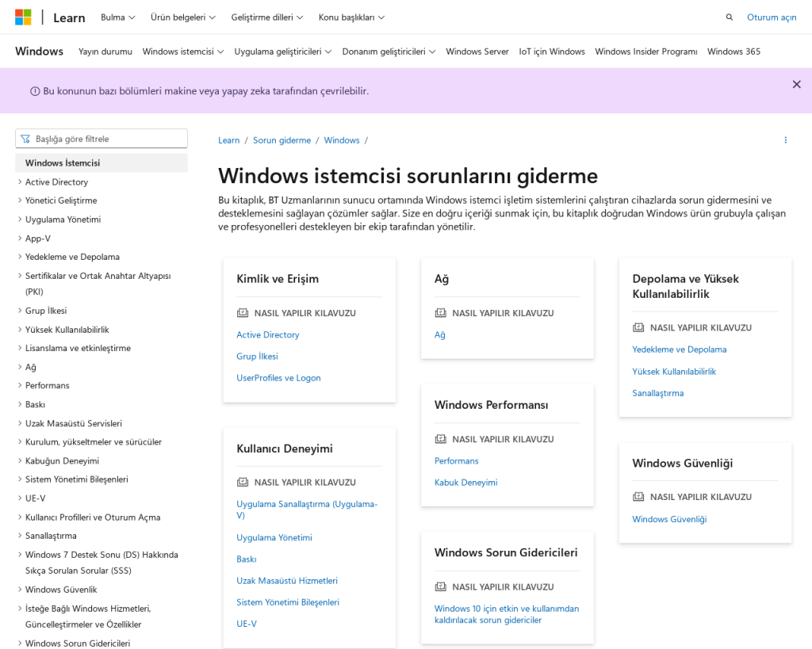The image size is (812, 649).
Task: Click the Microsoft logo
Action: [23, 17]
